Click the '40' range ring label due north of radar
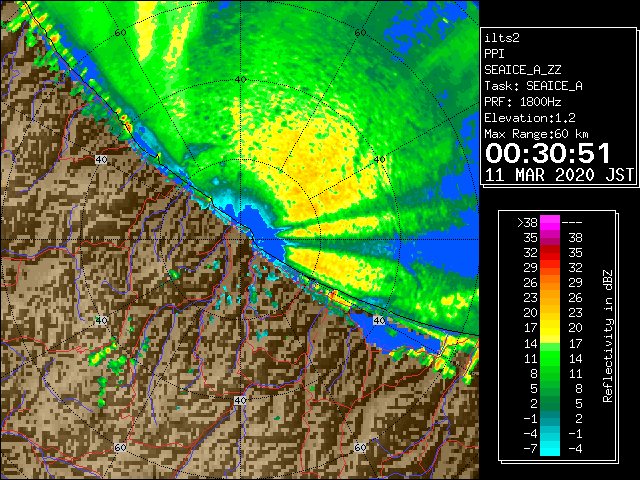This screenshot has width=640, height=480. [241, 80]
